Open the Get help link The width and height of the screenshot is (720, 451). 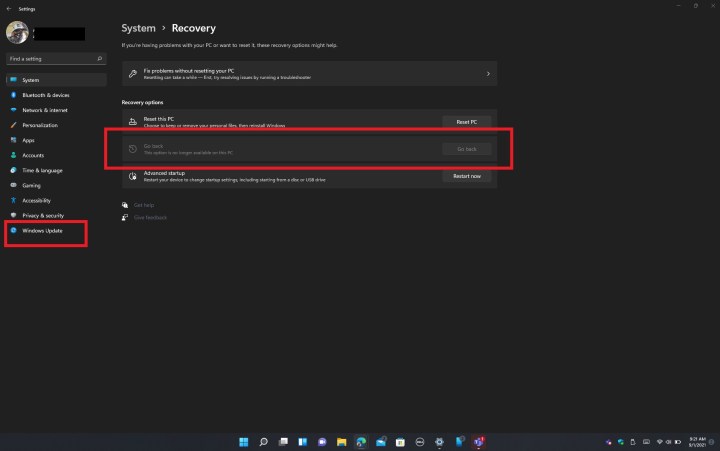point(144,205)
